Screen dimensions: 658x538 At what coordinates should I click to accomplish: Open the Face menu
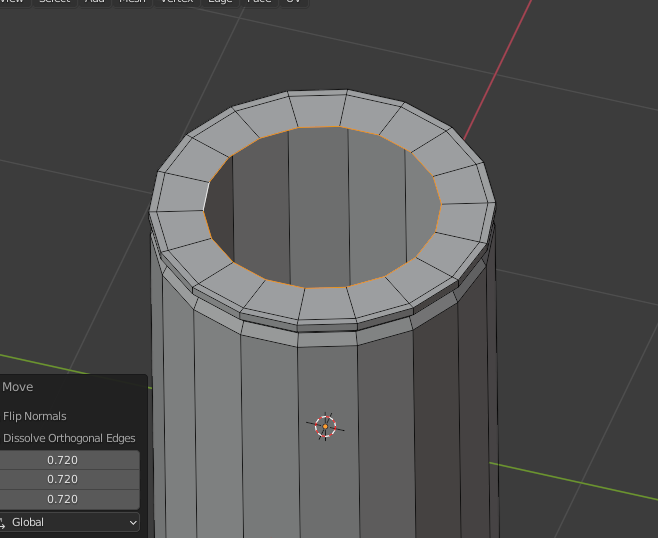point(259,1)
